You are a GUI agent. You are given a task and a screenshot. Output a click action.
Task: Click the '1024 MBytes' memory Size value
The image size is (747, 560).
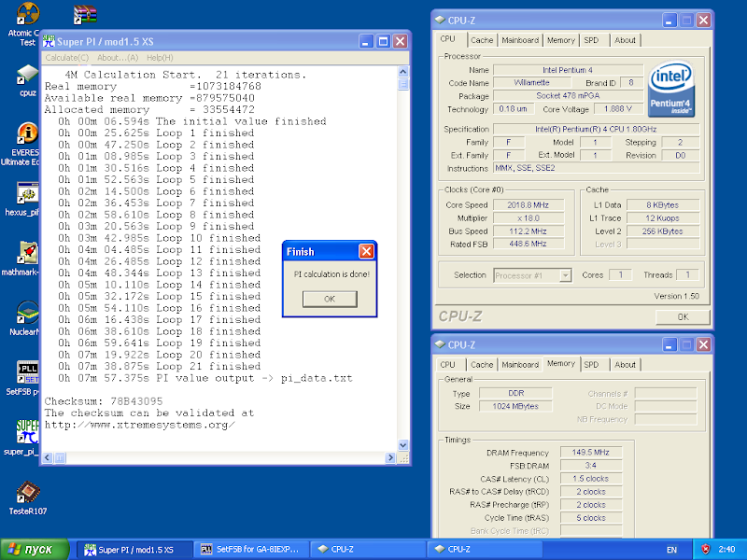(x=515, y=406)
